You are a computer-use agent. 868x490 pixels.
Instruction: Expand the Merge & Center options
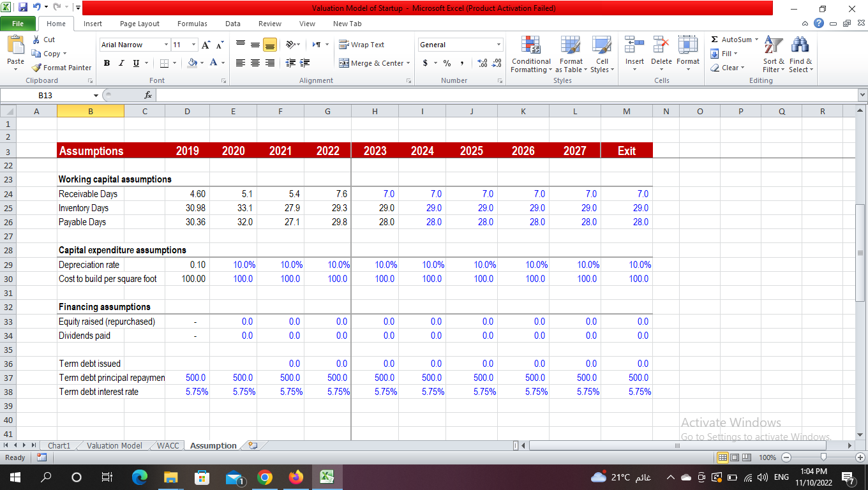point(408,63)
